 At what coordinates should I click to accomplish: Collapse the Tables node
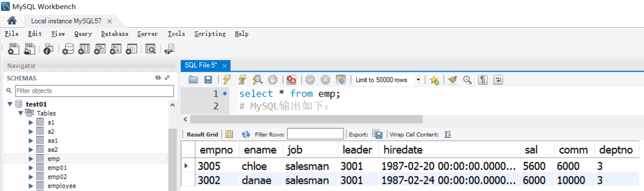(x=20, y=113)
